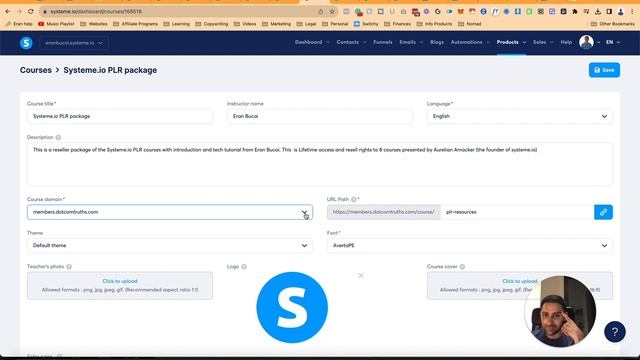Click the Google G extension icon
640x360 pixels.
coord(438,11)
